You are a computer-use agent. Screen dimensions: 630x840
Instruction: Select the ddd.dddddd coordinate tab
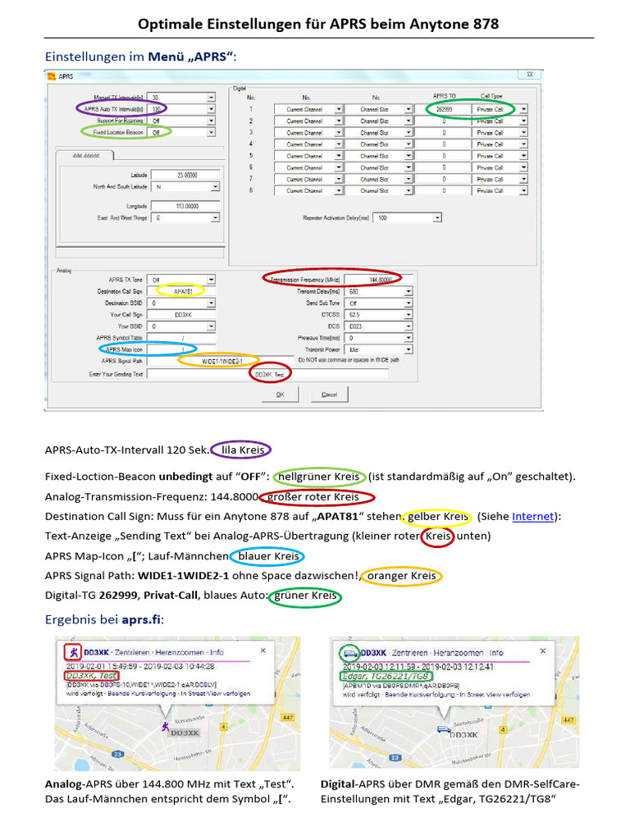pos(85,155)
